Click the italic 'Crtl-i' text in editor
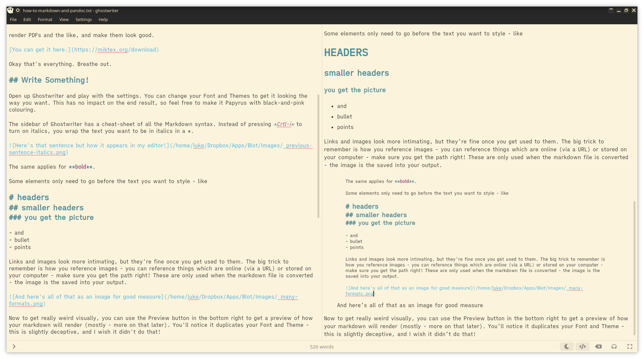Screen dimensions: 644x359 pyautogui.click(x=284, y=124)
